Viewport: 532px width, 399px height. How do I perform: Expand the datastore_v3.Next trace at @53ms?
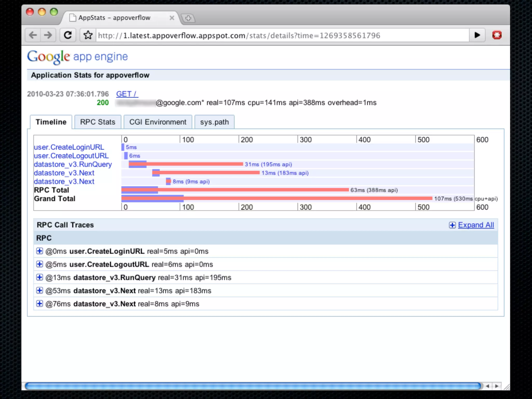39,290
